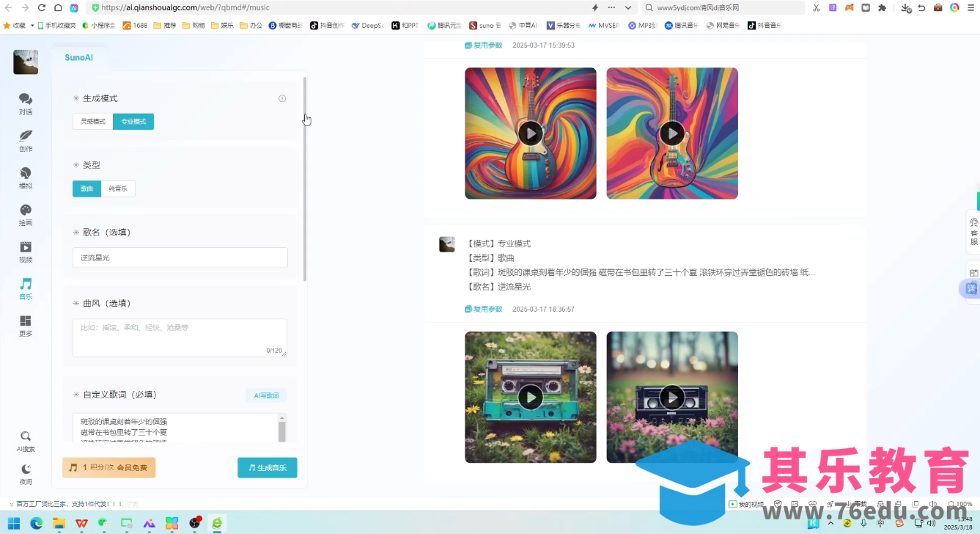Image resolution: width=980 pixels, height=534 pixels.
Task: Toggle 夜间 night mode
Action: pyautogui.click(x=26, y=473)
